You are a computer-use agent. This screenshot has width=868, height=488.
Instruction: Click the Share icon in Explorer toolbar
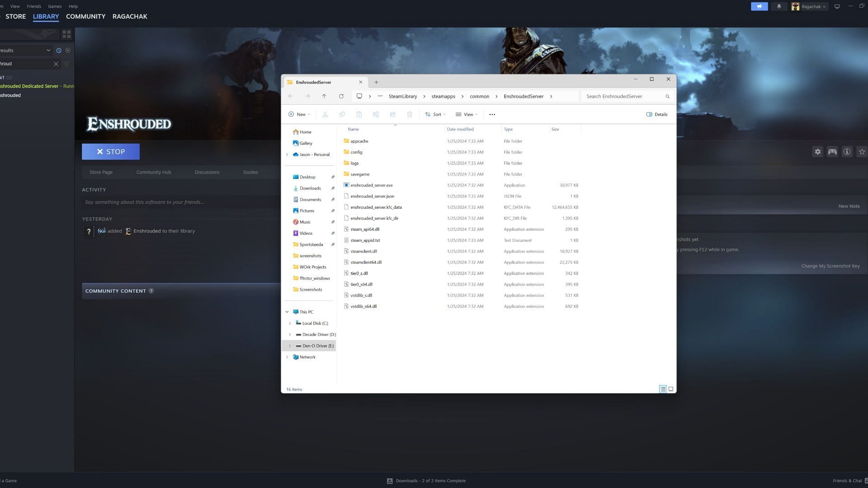(x=392, y=114)
